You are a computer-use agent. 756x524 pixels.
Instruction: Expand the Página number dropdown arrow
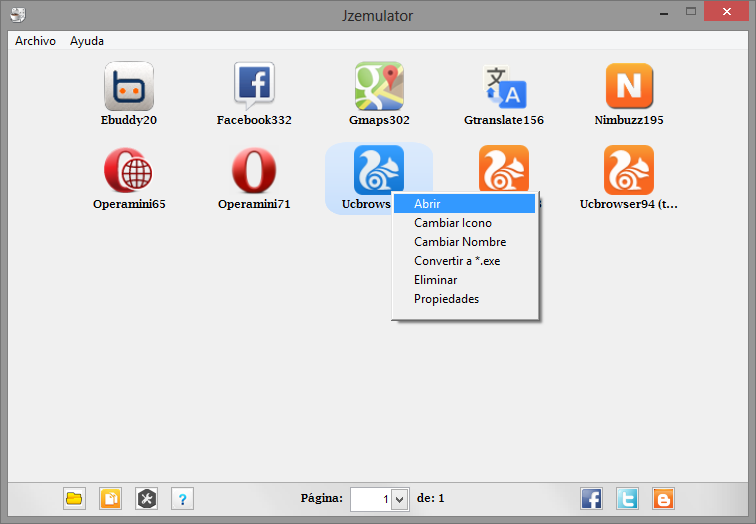(x=399, y=499)
